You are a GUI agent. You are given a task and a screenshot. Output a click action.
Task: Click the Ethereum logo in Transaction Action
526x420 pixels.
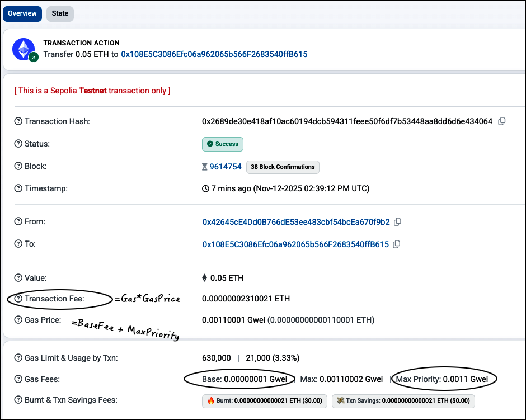(24, 49)
